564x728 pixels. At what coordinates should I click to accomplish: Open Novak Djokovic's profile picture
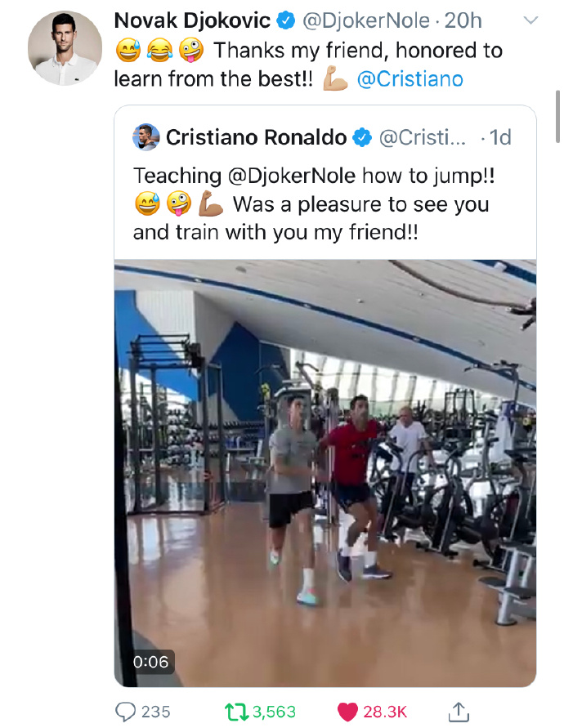point(65,48)
